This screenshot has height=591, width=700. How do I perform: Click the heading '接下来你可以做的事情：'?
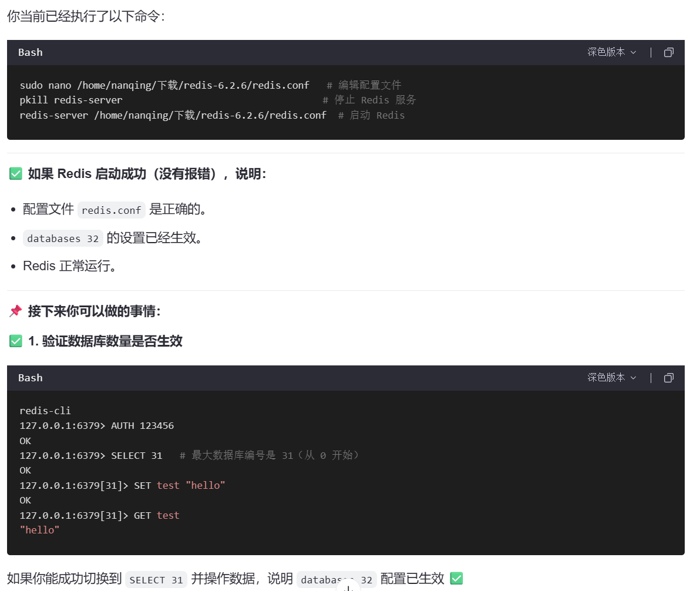(94, 311)
